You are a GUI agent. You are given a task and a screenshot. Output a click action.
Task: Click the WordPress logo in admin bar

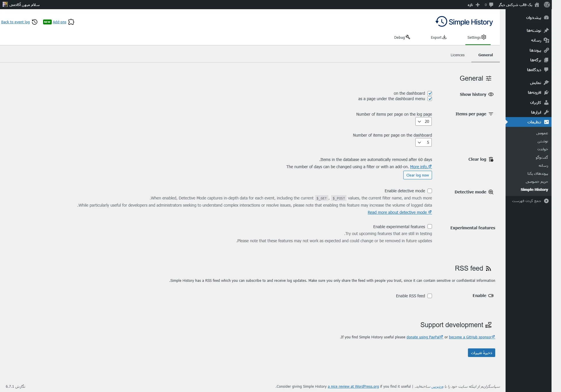tap(547, 5)
